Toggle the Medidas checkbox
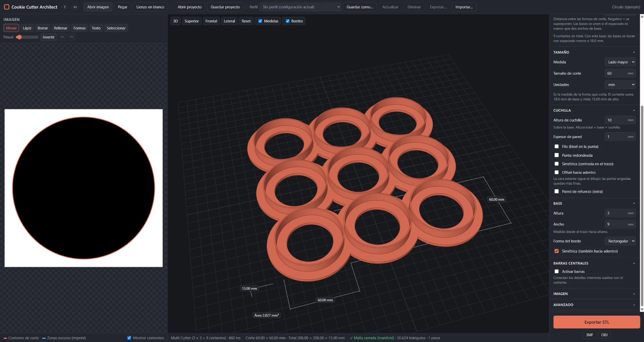The height and width of the screenshot is (342, 644). click(260, 21)
